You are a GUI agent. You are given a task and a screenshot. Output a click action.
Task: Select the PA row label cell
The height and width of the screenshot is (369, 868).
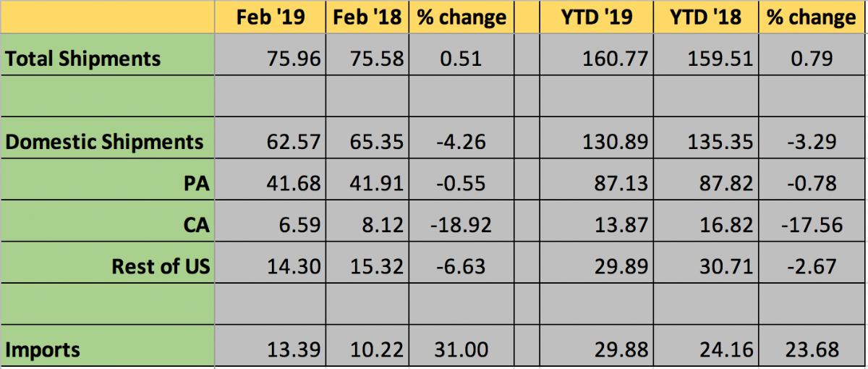[197, 184]
